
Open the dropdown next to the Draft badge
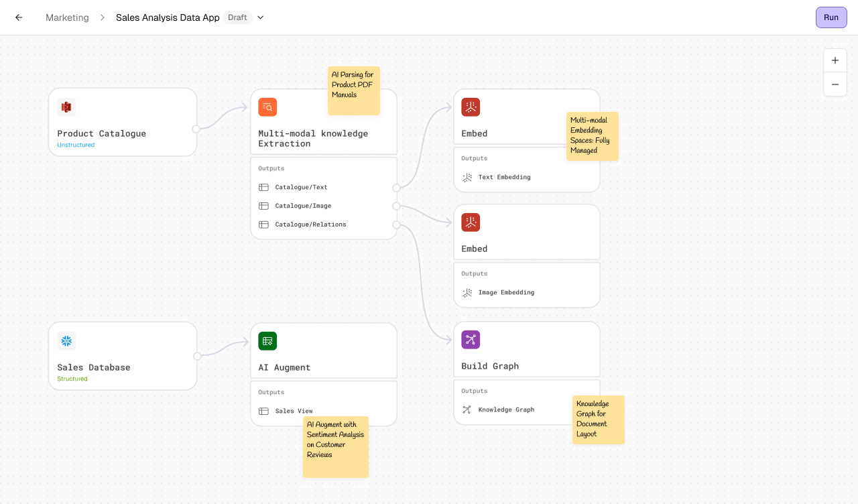coord(260,17)
